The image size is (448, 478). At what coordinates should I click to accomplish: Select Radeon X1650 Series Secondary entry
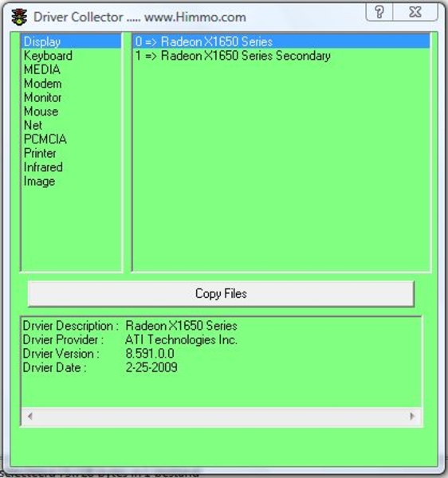point(233,56)
